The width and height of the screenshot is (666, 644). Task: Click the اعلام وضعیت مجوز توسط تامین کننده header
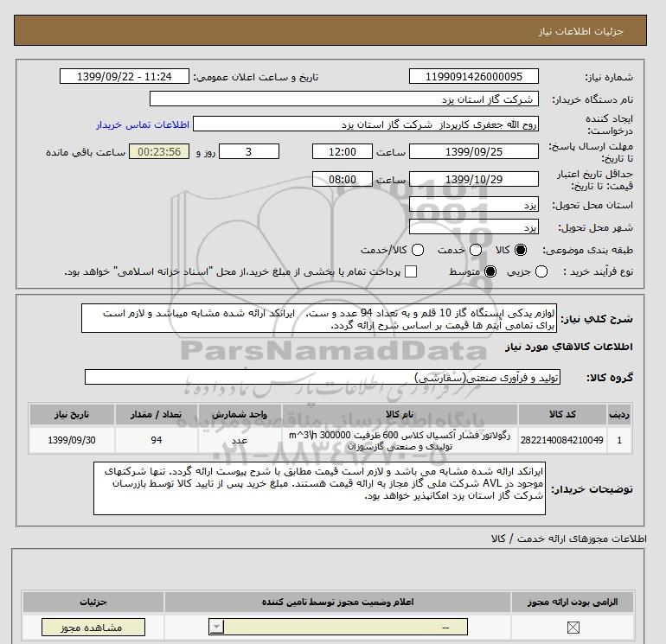pos(337,602)
